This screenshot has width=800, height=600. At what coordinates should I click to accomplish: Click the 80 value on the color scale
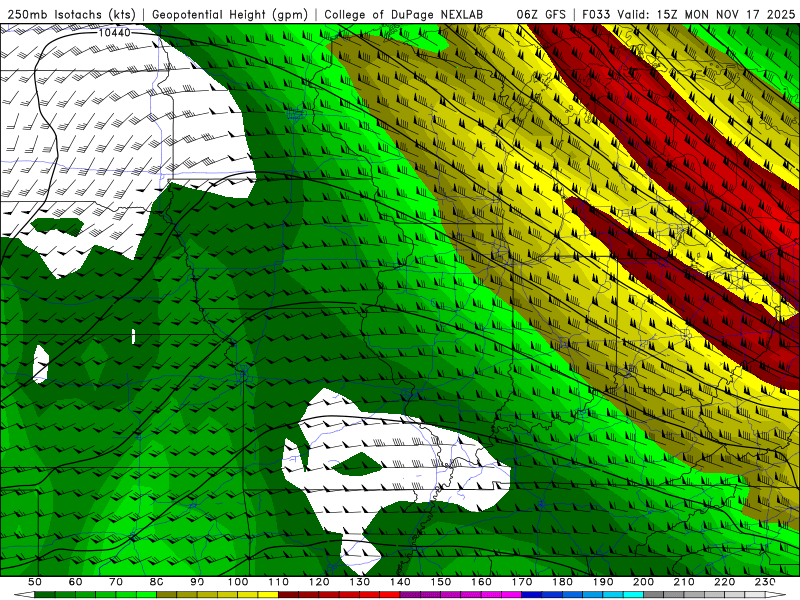(x=157, y=582)
